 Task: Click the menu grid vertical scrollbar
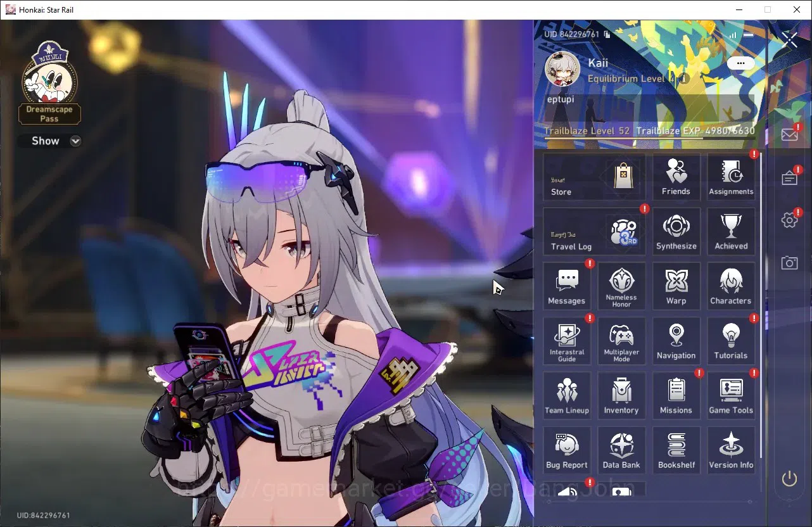tap(761, 305)
